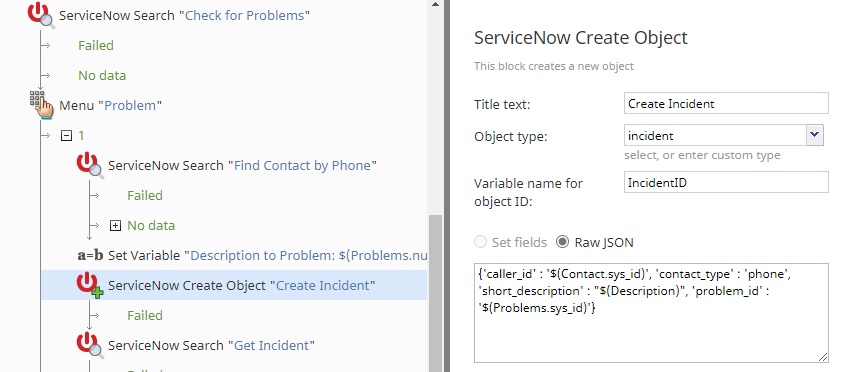Select Failed exit under Check for Problems

96,46
